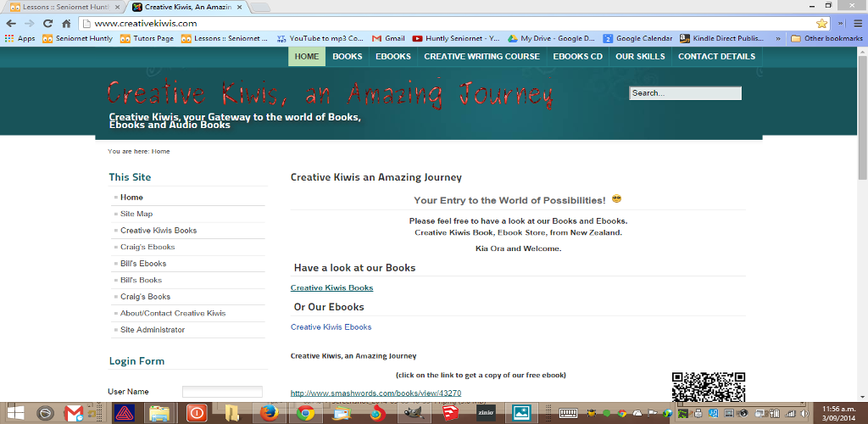868x424 pixels.
Task: Open the BOOKS nav menu item
Action: tap(347, 57)
